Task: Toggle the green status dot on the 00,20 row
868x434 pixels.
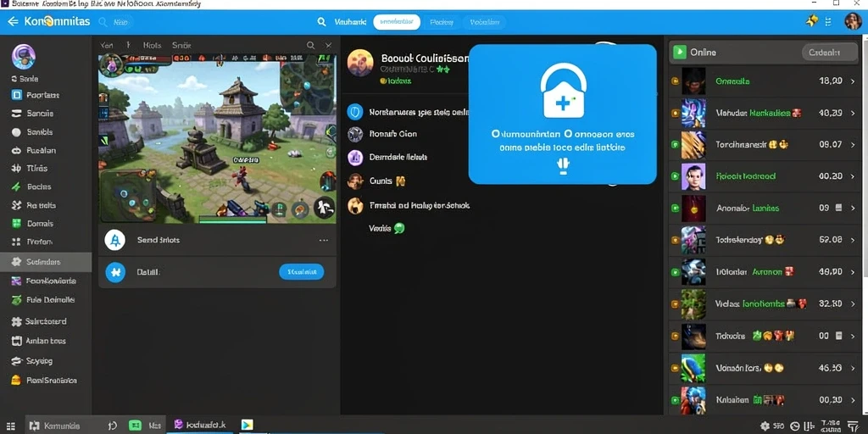Action: (675, 176)
